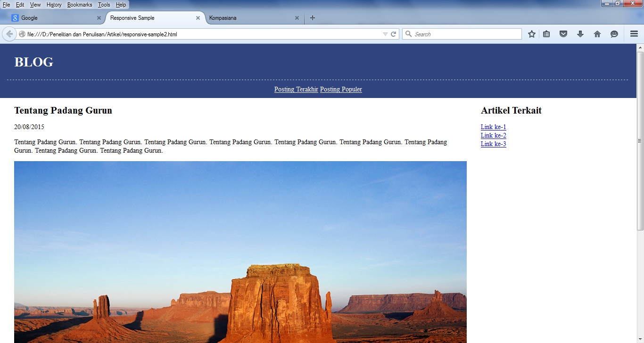644x343 pixels.
Task: Restore down the browser window
Action: (618, 3)
